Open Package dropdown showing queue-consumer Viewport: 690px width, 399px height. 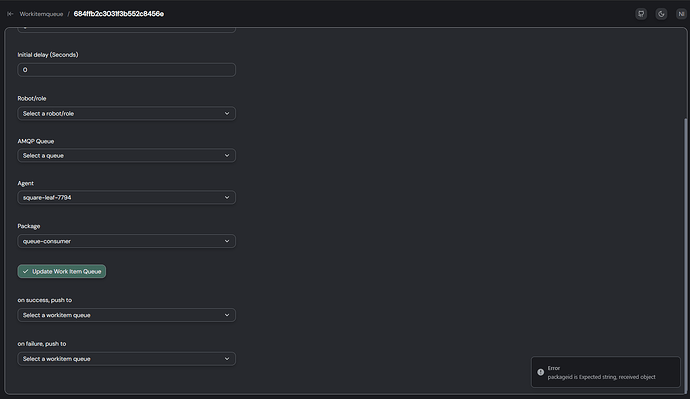pos(127,241)
